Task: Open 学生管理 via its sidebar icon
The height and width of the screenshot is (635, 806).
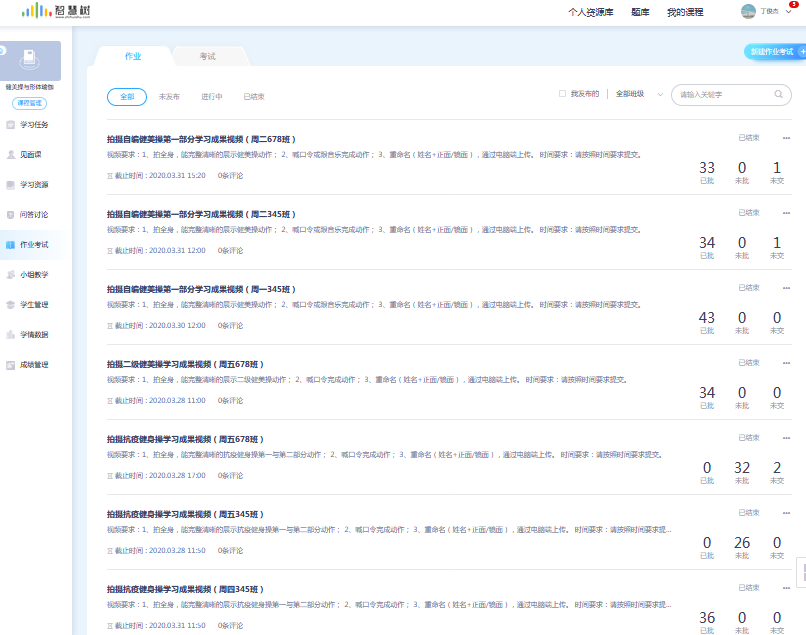Action: [10, 304]
